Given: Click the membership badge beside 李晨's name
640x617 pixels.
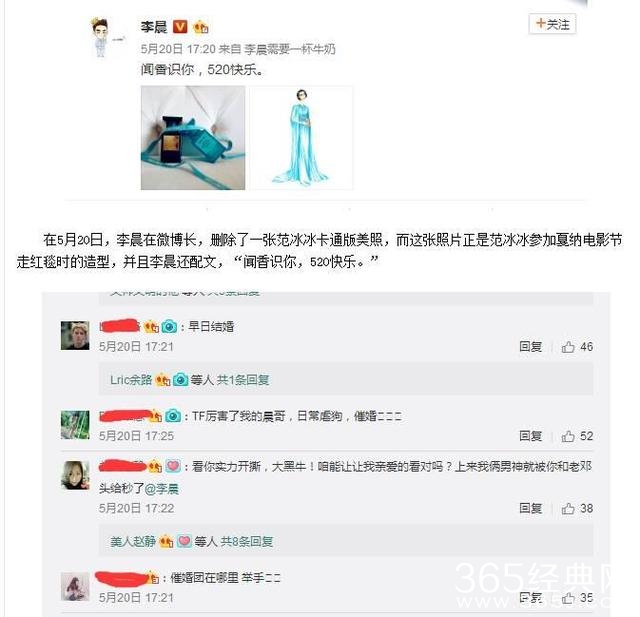Looking at the screenshot, I should 200,27.
